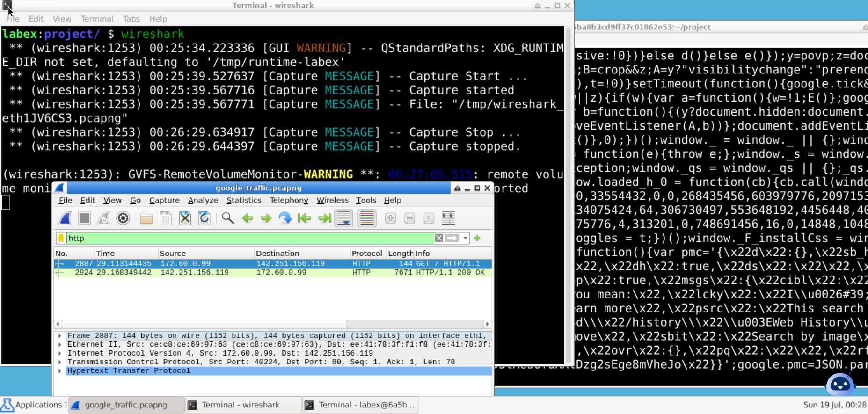
Task: Expand Internet Protocol Version 4 details
Action: [x=60, y=353]
